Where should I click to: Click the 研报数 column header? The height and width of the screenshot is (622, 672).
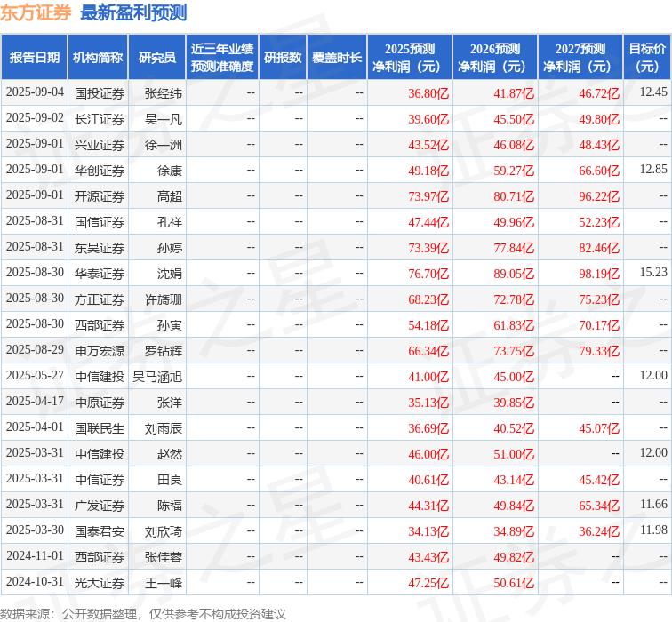click(x=283, y=58)
